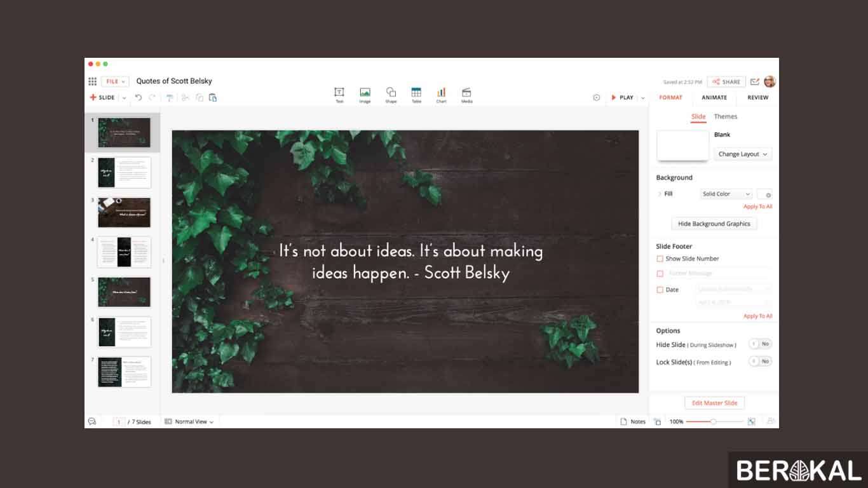This screenshot has width=868, height=488.
Task: Open the envelope feedback icon near Share
Action: 755,81
